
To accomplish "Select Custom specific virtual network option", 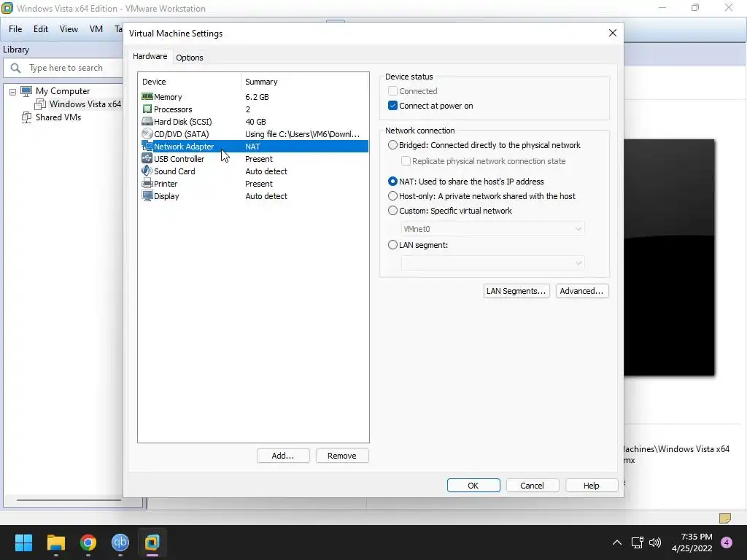I will pyautogui.click(x=392, y=211).
